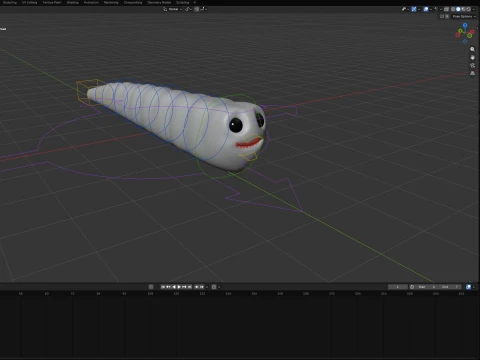Image resolution: width=480 pixels, height=360 pixels.
Task: Expand the overlays options dropdown arrow
Action: click(431, 9)
